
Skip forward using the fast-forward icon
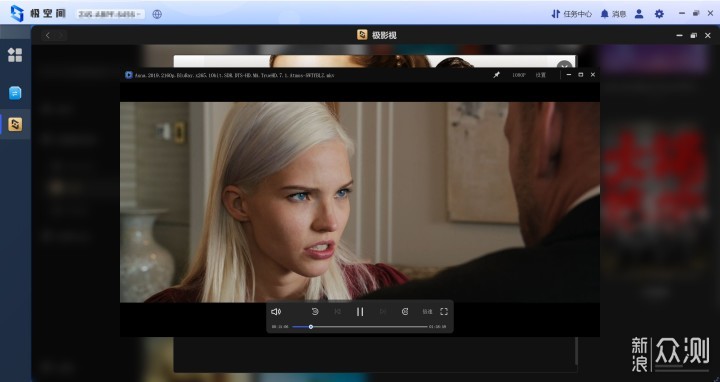[405, 311]
